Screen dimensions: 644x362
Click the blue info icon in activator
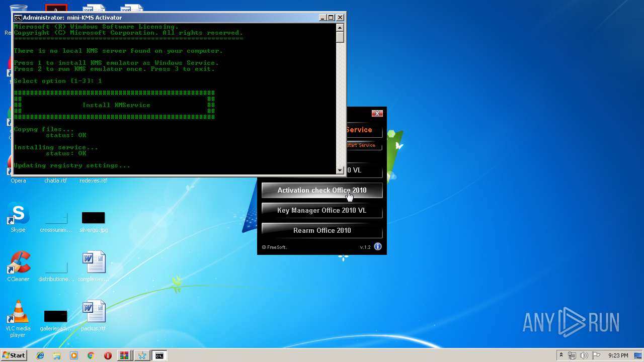(x=378, y=246)
